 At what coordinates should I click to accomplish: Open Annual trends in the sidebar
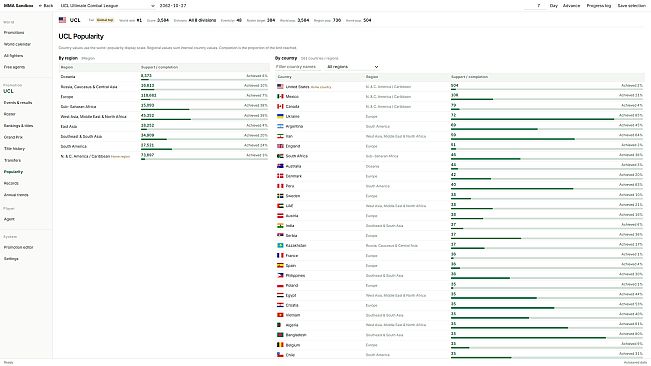tap(16, 195)
